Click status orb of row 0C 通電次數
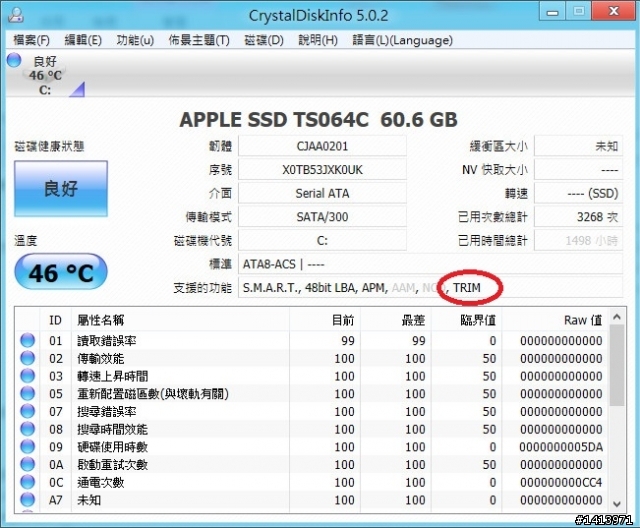This screenshot has height=528, width=640. (27, 482)
